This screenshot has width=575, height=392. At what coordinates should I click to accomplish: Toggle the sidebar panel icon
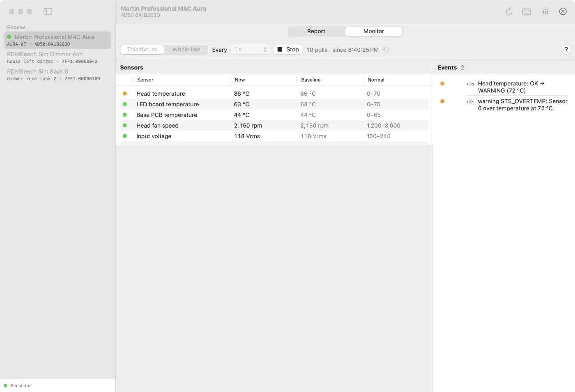[48, 11]
